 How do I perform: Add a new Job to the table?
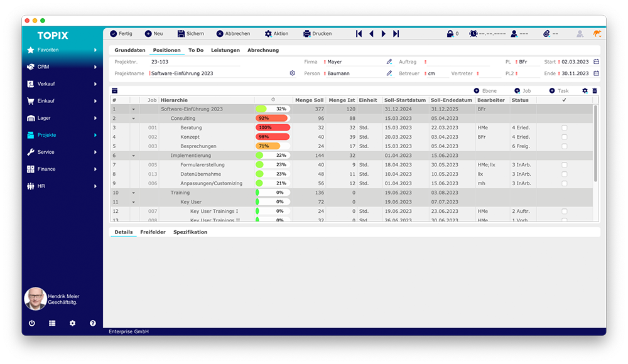pyautogui.click(x=522, y=91)
